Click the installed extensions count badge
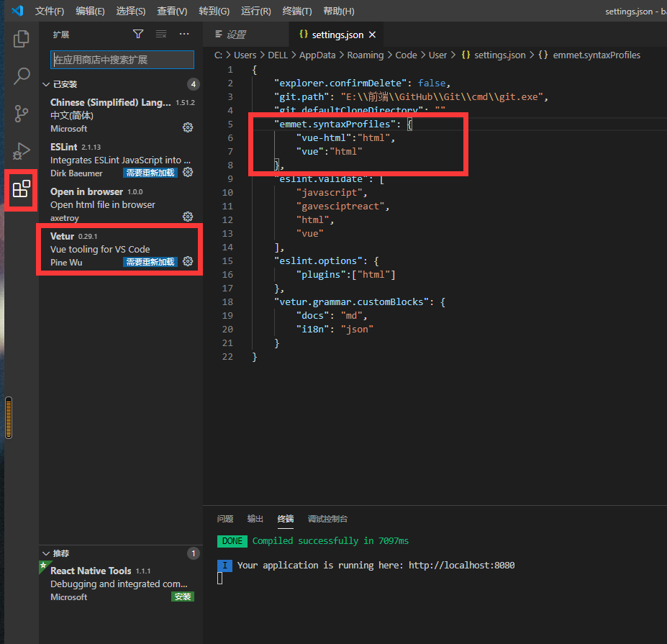667x644 pixels. point(193,84)
